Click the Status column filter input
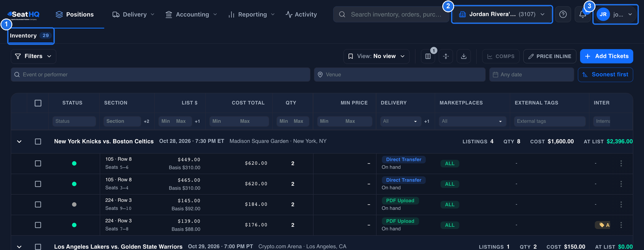Image resolution: width=644 pixels, height=250 pixels. pos(74,121)
